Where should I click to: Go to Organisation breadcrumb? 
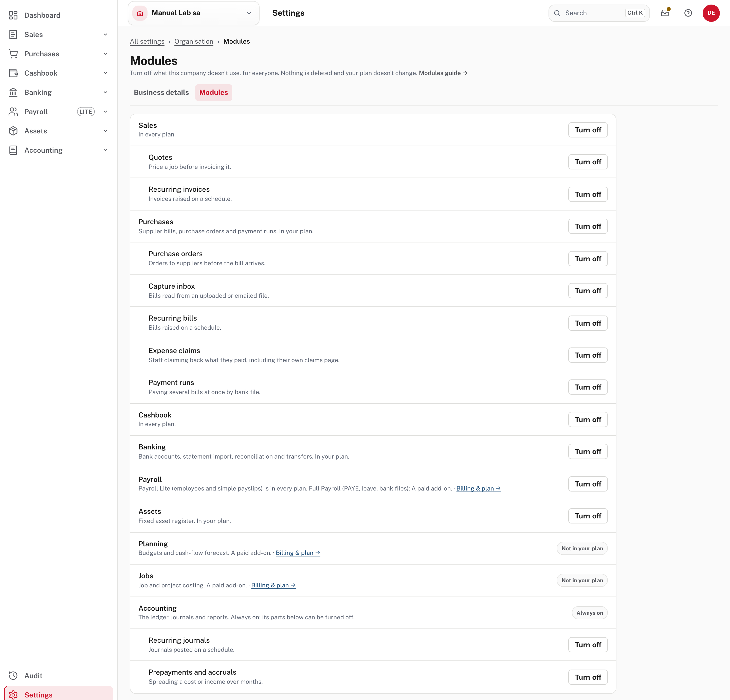tap(194, 41)
